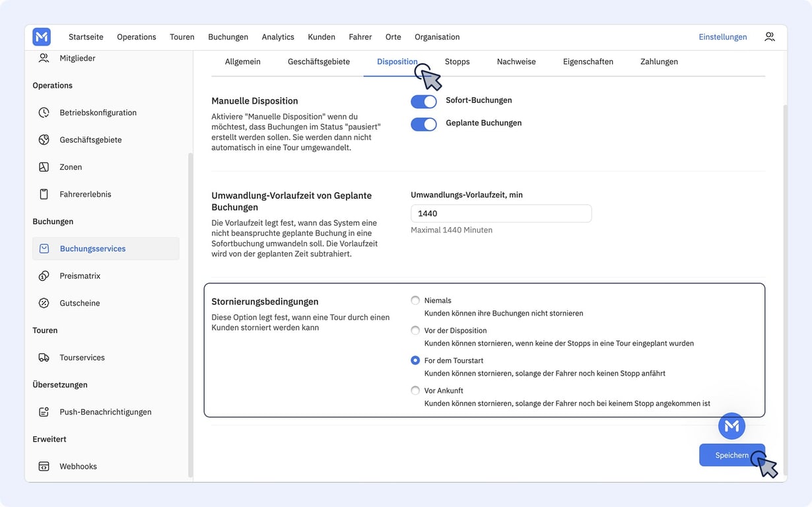Image resolution: width=812 pixels, height=507 pixels.
Task: Click the Geschäftsgebiete globe icon in the sidebar
Action: [x=44, y=140]
